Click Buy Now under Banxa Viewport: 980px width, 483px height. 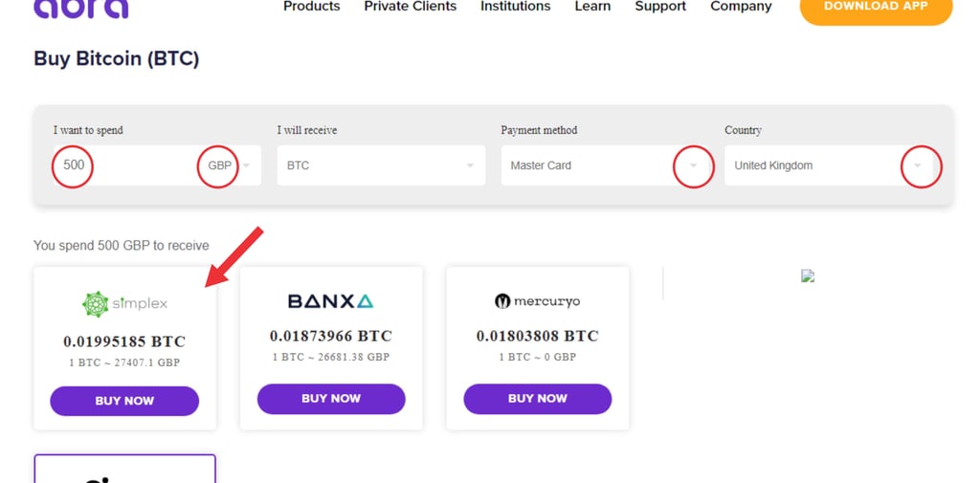331,399
